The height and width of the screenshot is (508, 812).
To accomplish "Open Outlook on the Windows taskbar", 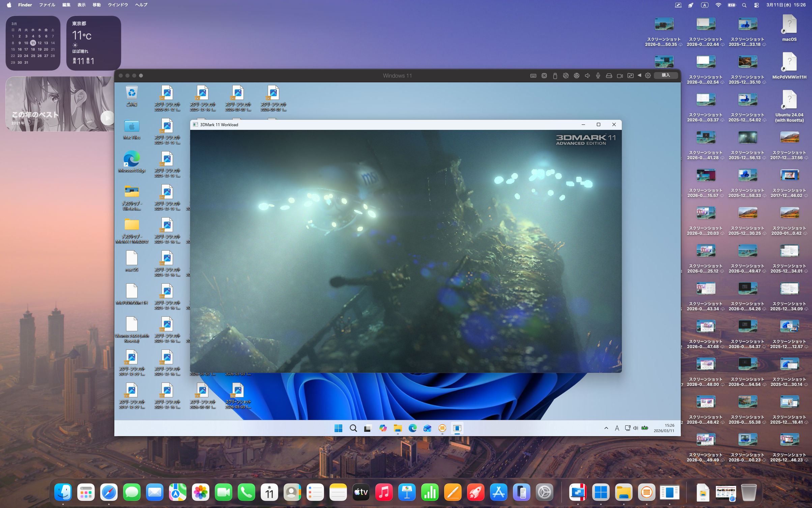I will pos(427,428).
